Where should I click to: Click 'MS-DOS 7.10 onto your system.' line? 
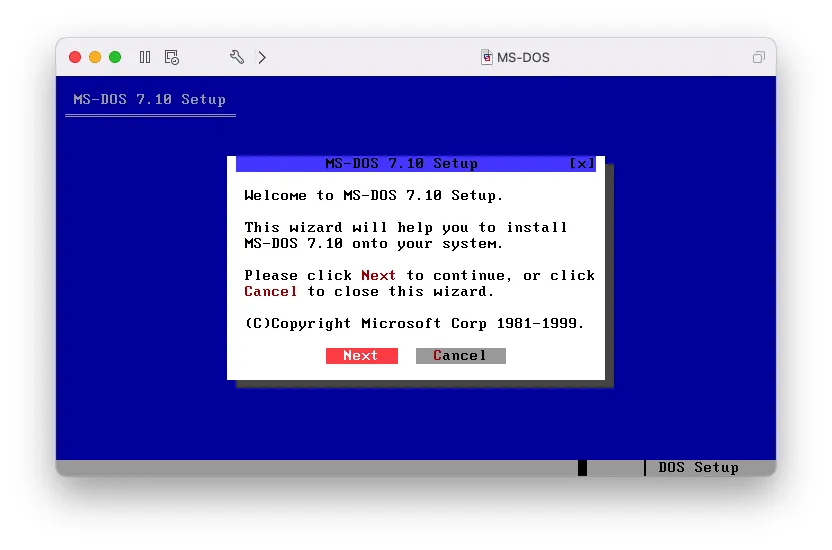pyautogui.click(x=374, y=243)
